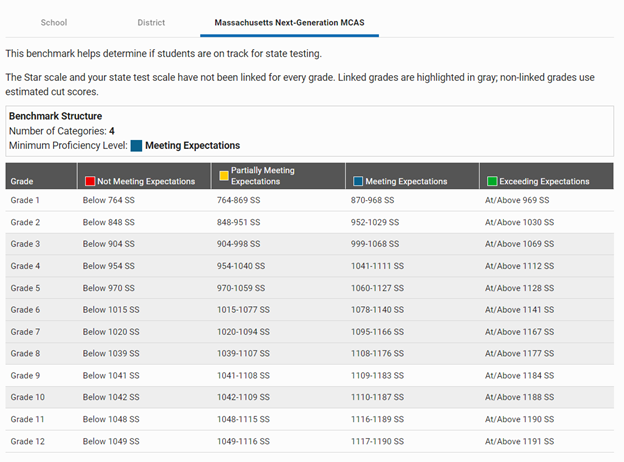Image resolution: width=624 pixels, height=462 pixels.
Task: Click Exceeding Expectations column header text
Action: 544,181
